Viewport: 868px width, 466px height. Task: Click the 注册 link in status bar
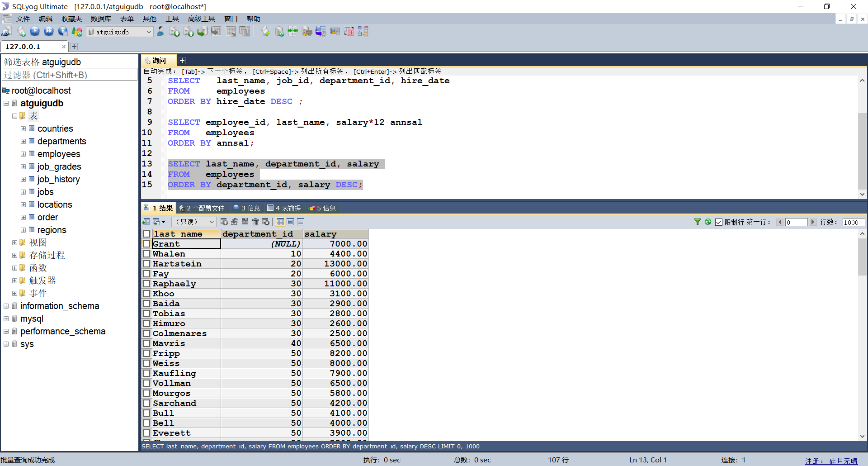831,461
